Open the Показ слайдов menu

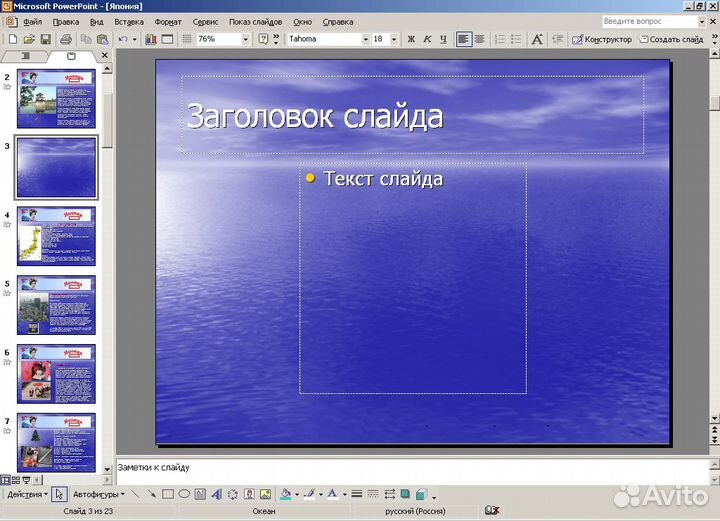255,22
